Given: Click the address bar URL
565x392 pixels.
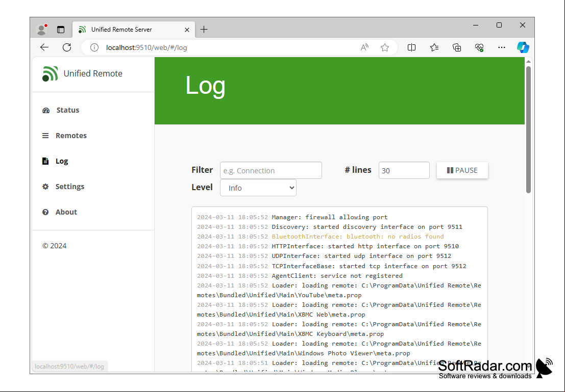Looking at the screenshot, I should click(146, 47).
